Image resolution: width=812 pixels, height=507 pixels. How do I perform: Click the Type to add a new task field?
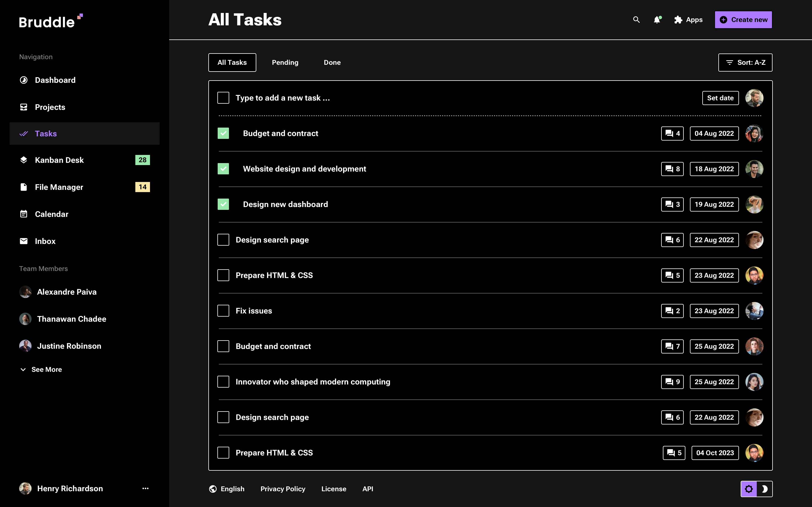(283, 98)
